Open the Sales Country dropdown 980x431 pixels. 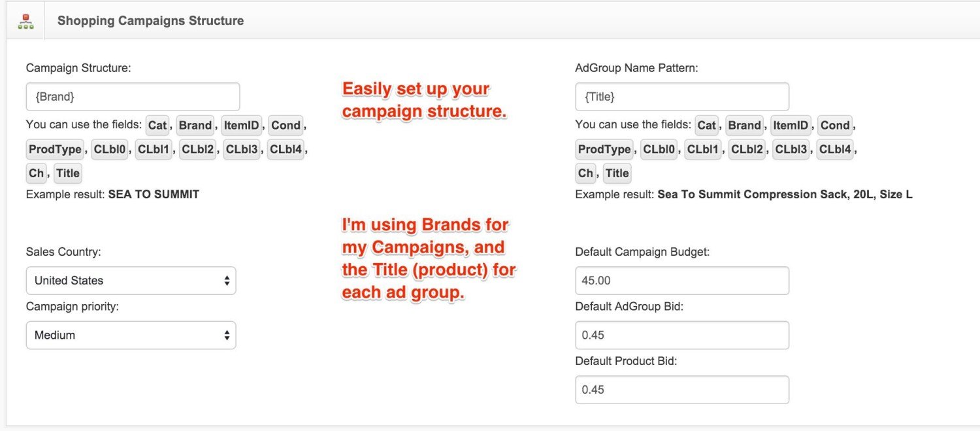pyautogui.click(x=131, y=281)
